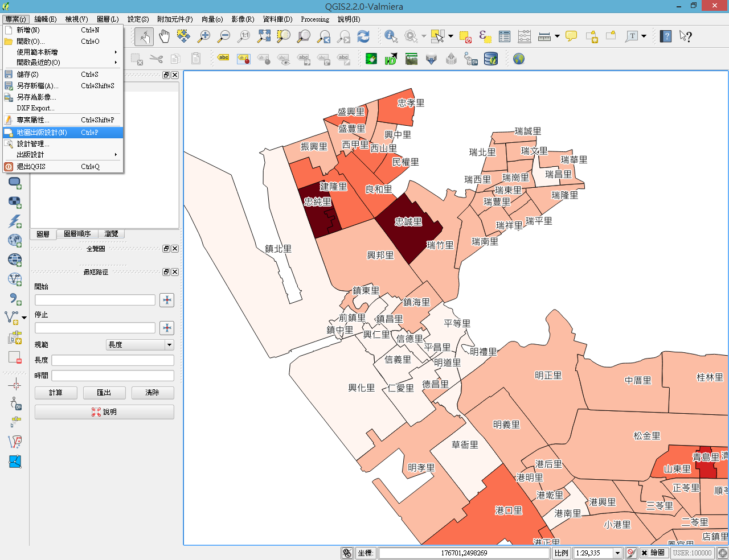Screen dimensions: 729x560
Task: Select the Pan Map hand tool
Action: click(x=165, y=36)
